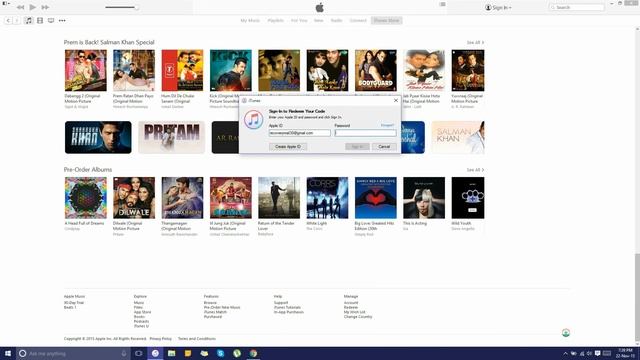This screenshot has width=640, height=360.
Task: Switch to the iTunes Store tab
Action: point(387,20)
